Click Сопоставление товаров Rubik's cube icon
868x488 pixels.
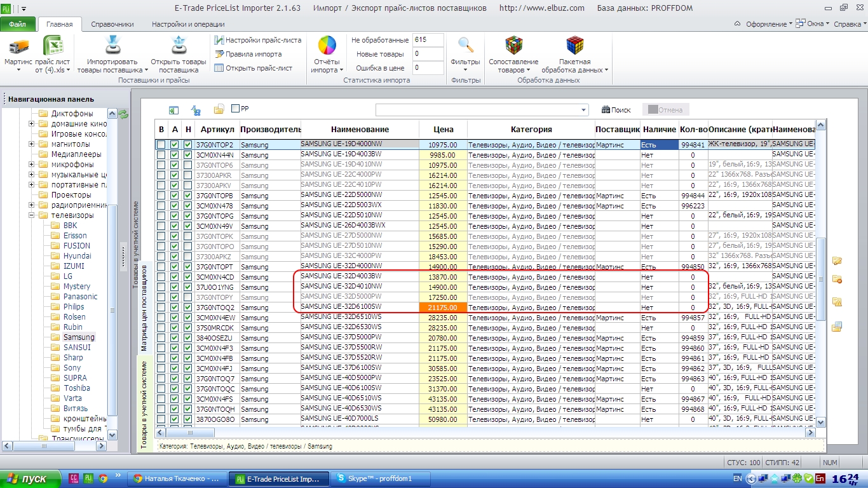point(513,46)
